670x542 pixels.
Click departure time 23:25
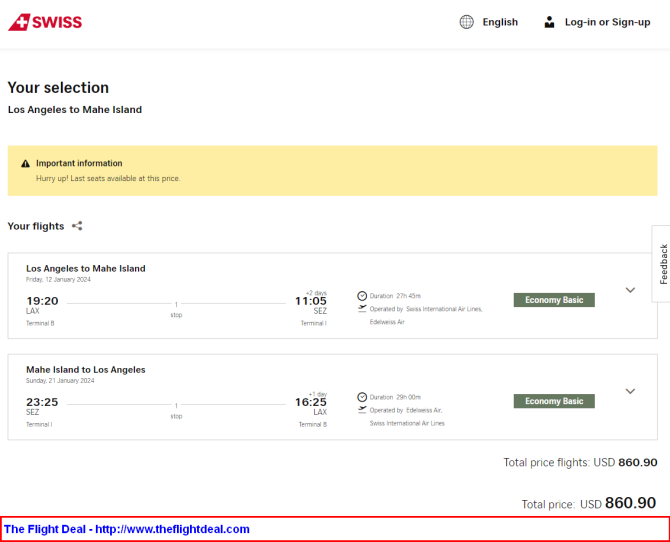(x=42, y=402)
